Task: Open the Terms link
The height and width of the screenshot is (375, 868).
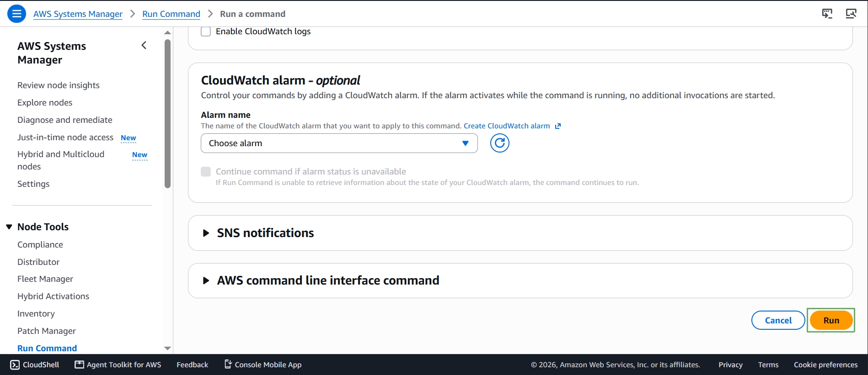Action: point(768,364)
